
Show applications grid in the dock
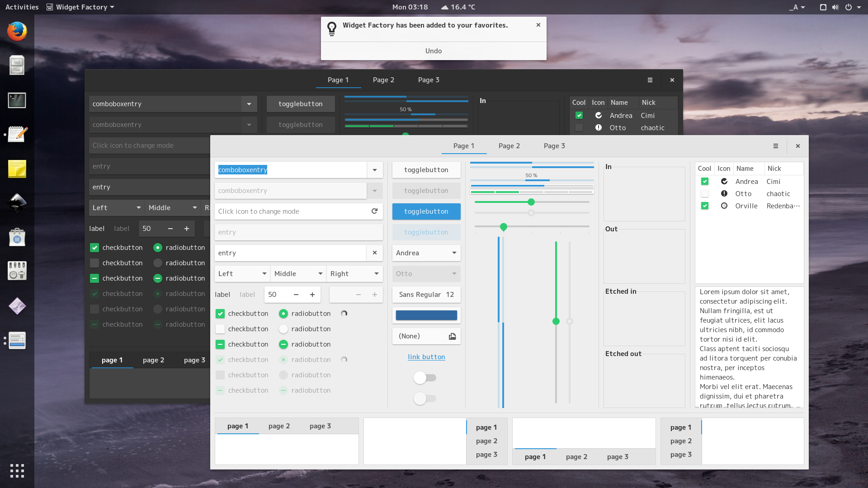(x=17, y=471)
